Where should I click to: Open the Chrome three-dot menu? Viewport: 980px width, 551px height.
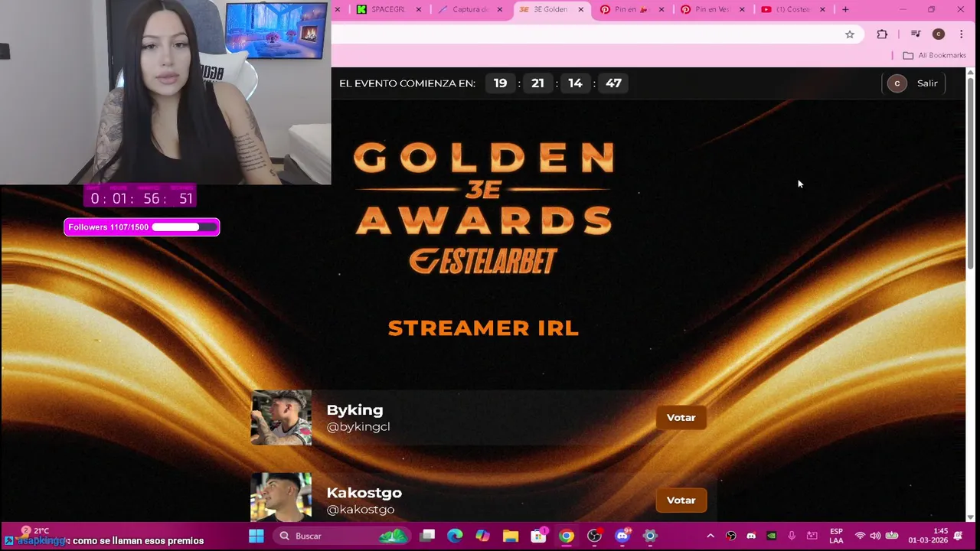pos(961,34)
